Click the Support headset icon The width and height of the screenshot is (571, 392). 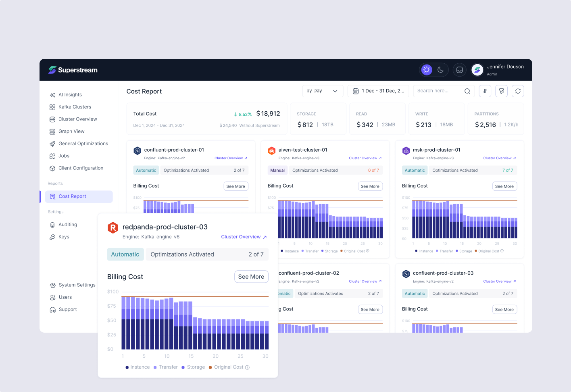click(x=52, y=310)
